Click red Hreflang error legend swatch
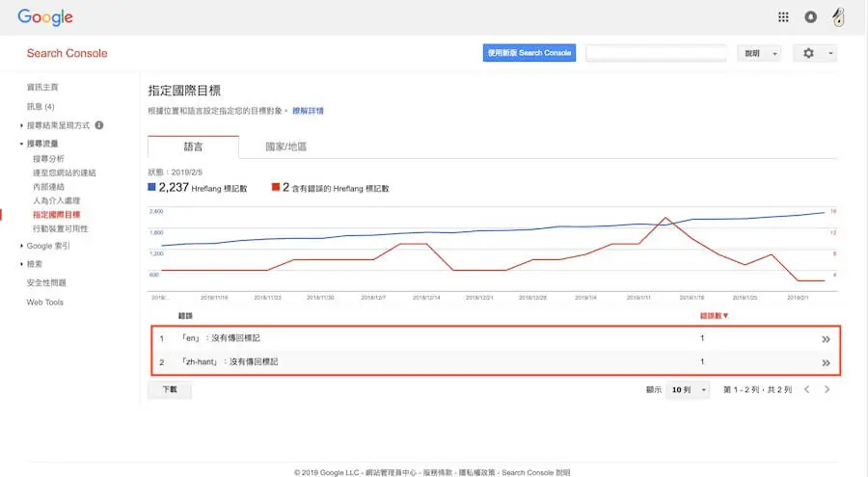Image resolution: width=868 pixels, height=477 pixels. pyautogui.click(x=276, y=187)
